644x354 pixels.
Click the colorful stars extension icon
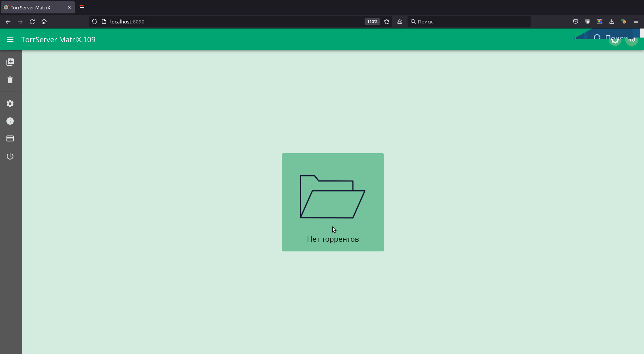[600, 21]
